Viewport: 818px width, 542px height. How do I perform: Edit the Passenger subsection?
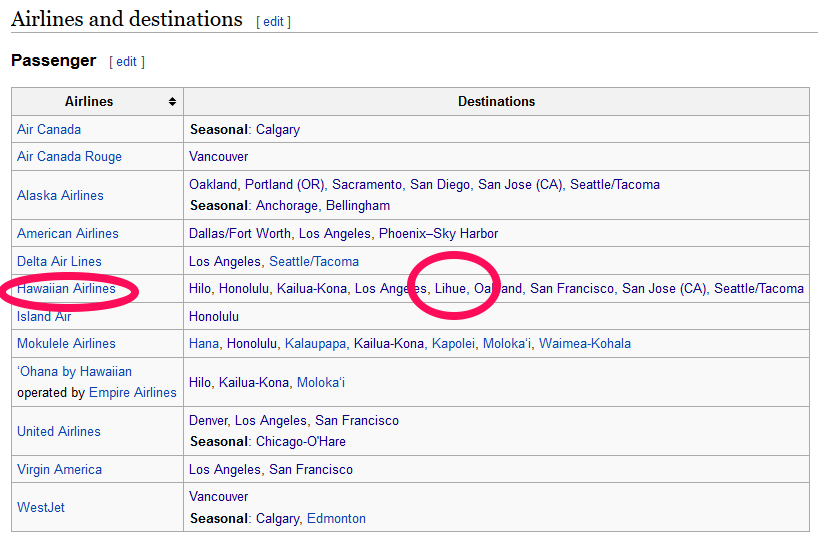[x=126, y=62]
